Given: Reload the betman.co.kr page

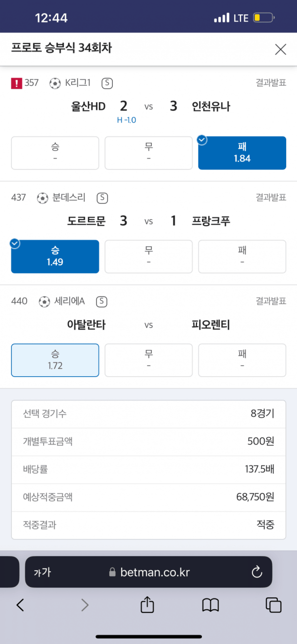Looking at the screenshot, I should pos(256,572).
